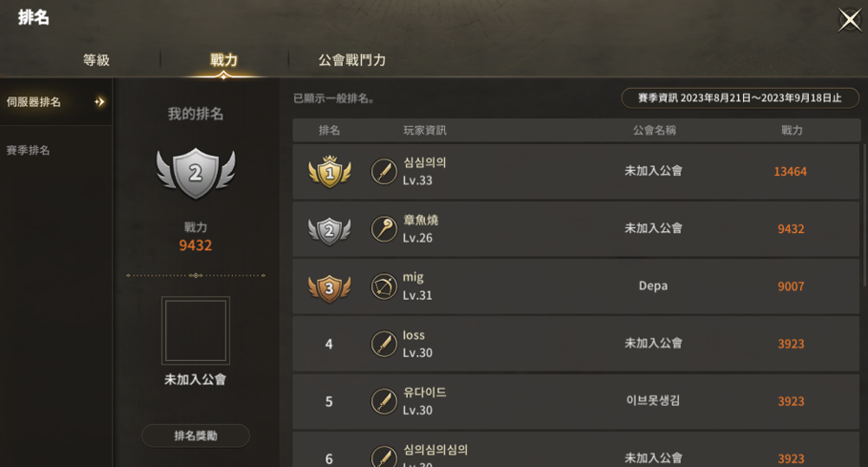Switch to the 等級 tab
Screen dimensions: 868x467
[96, 60]
